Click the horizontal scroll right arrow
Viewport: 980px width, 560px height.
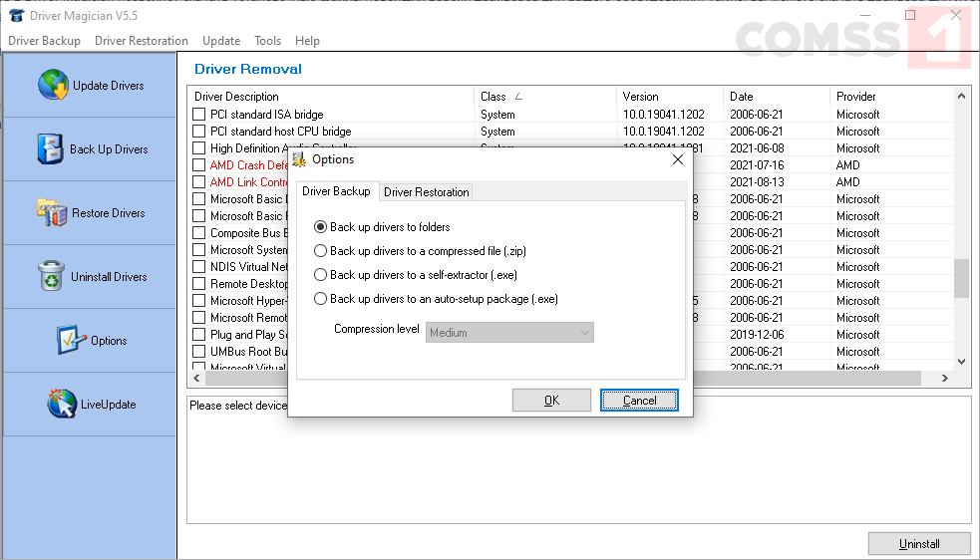click(x=944, y=378)
